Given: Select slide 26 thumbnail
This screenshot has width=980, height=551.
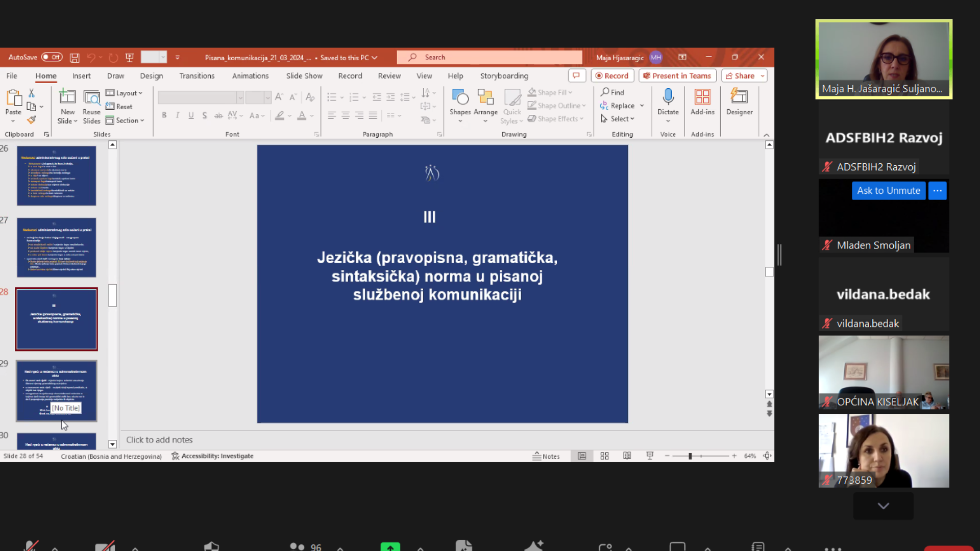Looking at the screenshot, I should [56, 176].
